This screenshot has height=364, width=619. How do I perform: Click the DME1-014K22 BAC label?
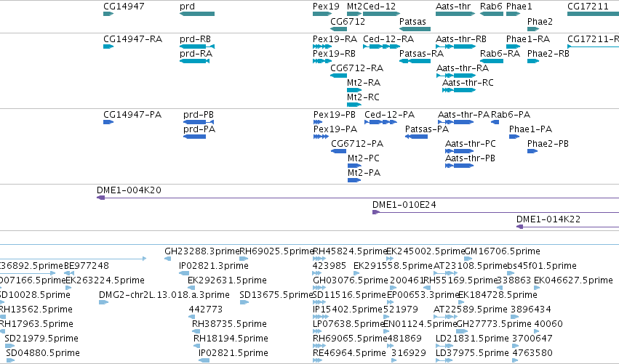(x=548, y=219)
